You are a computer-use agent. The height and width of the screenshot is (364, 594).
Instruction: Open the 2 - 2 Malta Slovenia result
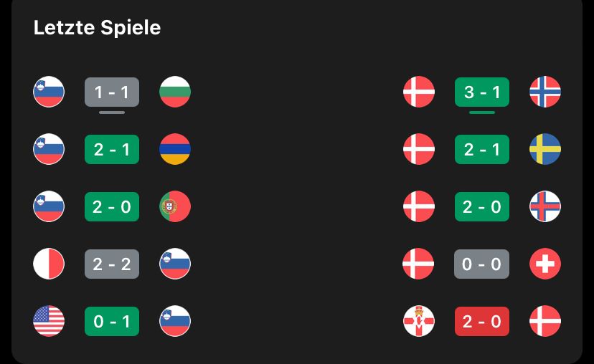pos(112,264)
